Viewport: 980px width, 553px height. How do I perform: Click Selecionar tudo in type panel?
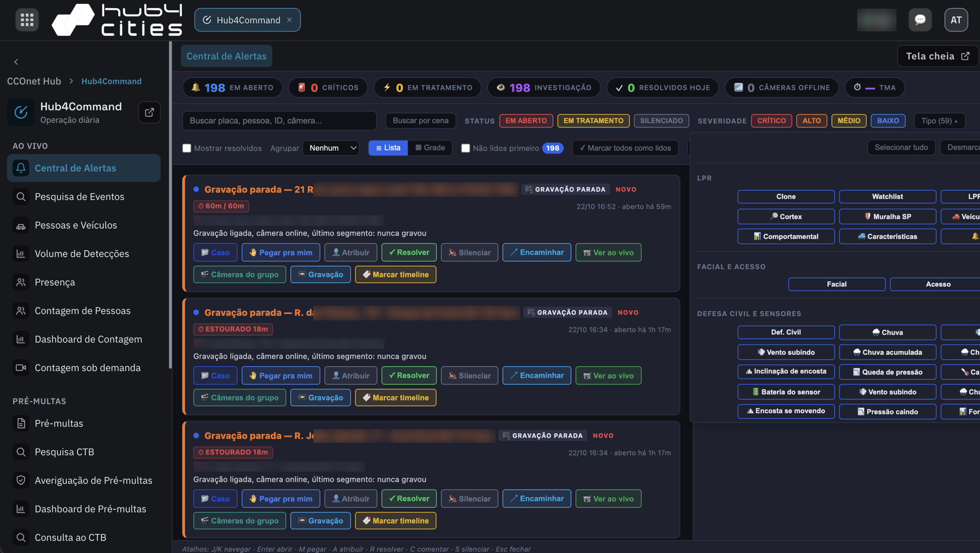[901, 148]
